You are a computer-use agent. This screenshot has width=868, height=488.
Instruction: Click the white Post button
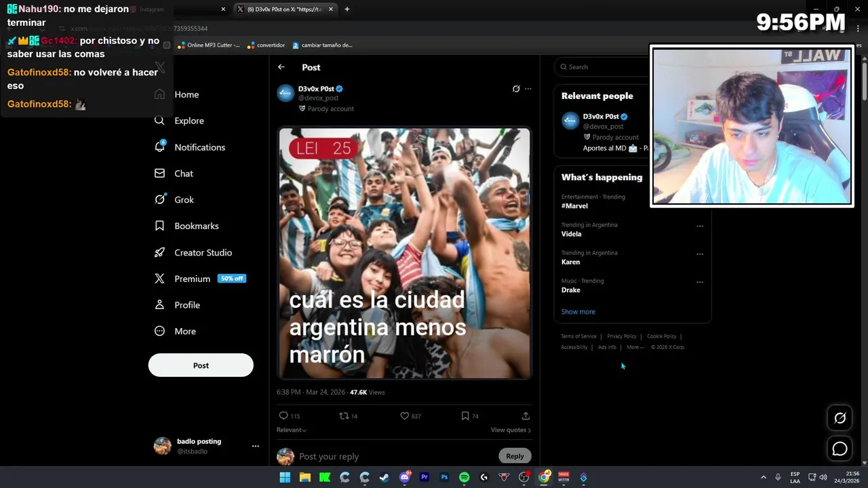(201, 365)
